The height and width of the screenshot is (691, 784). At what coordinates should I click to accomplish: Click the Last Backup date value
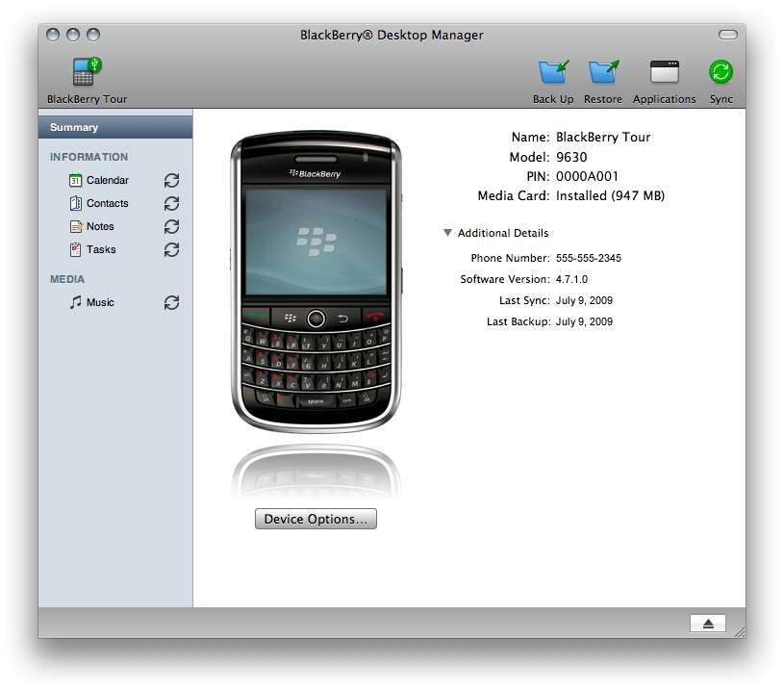[x=584, y=321]
